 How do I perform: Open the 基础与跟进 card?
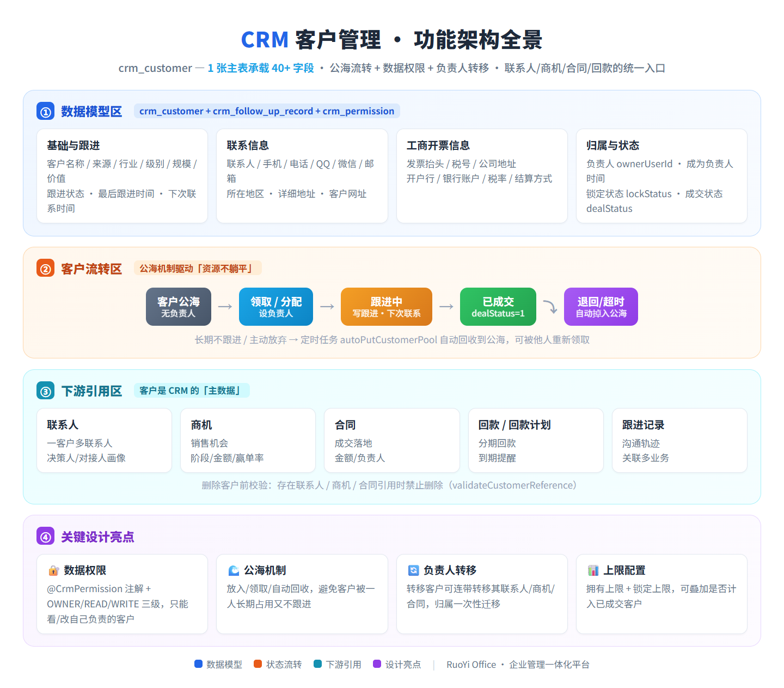point(122,176)
